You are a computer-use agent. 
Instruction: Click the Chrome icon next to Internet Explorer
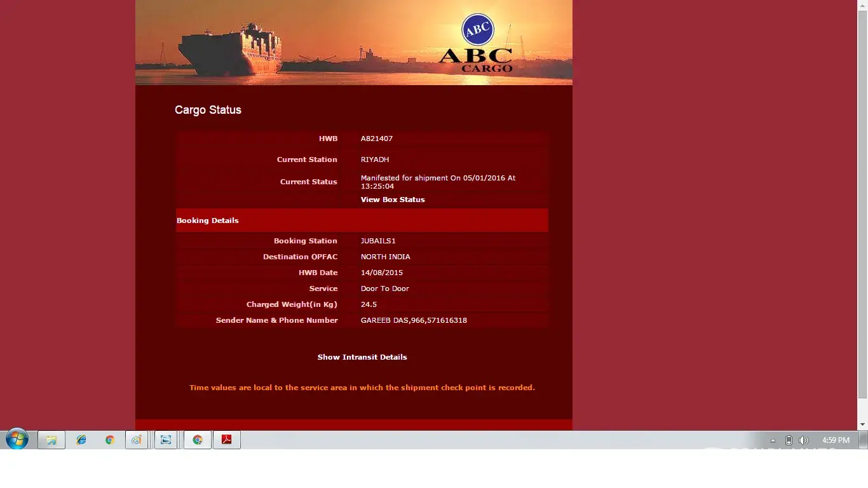pyautogui.click(x=110, y=440)
